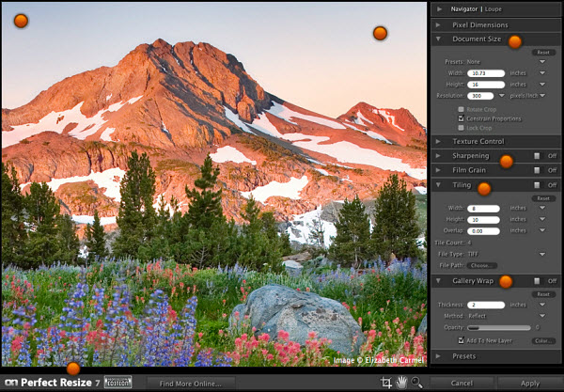Click Find More Online button
The width and height of the screenshot is (564, 392).
(x=191, y=384)
